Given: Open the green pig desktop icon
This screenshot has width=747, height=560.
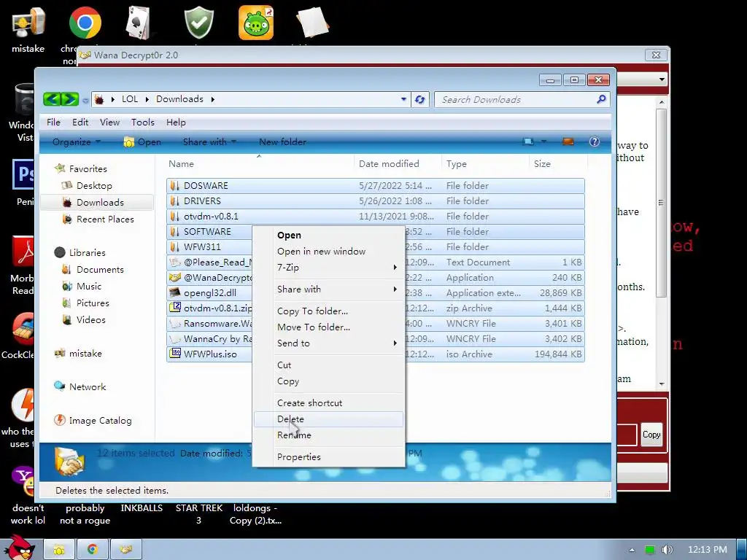Looking at the screenshot, I should [256, 23].
